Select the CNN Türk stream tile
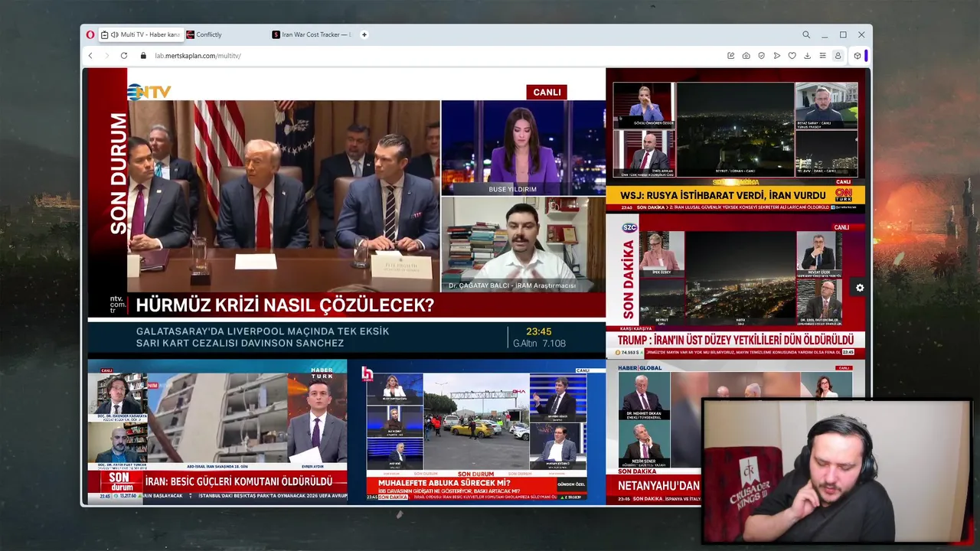The height and width of the screenshot is (551, 980). tap(736, 140)
